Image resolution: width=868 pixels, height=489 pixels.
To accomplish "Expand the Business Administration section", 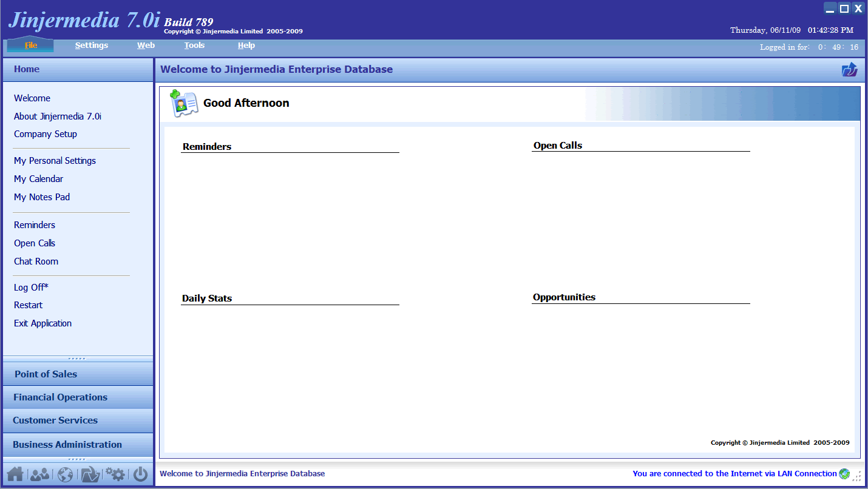I will point(78,445).
